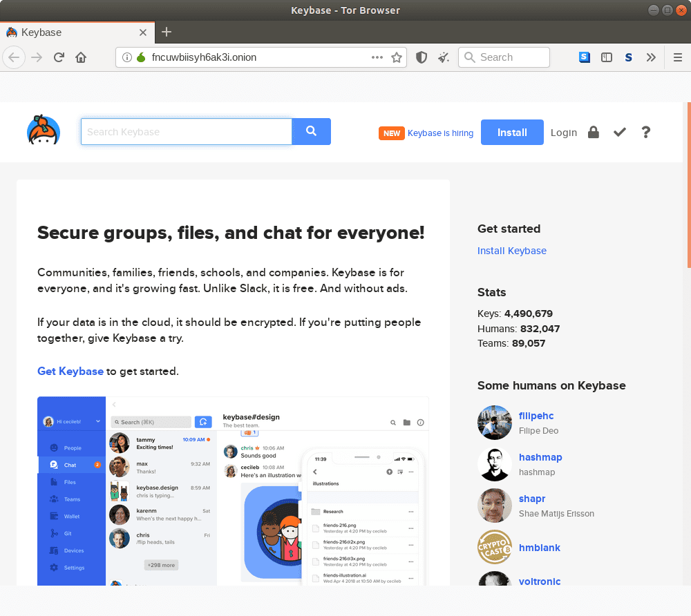Click inside the Search Keybase field

(x=187, y=131)
